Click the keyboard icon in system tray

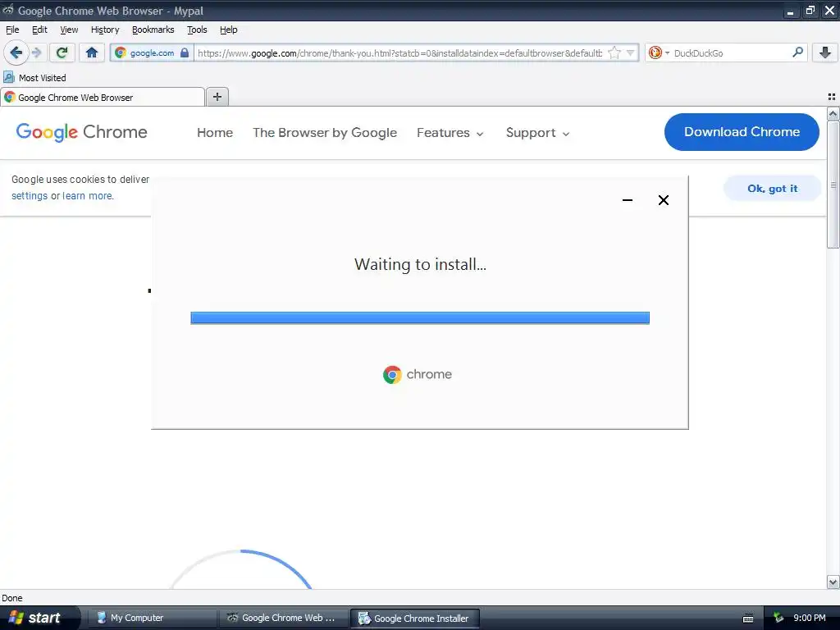click(x=748, y=619)
